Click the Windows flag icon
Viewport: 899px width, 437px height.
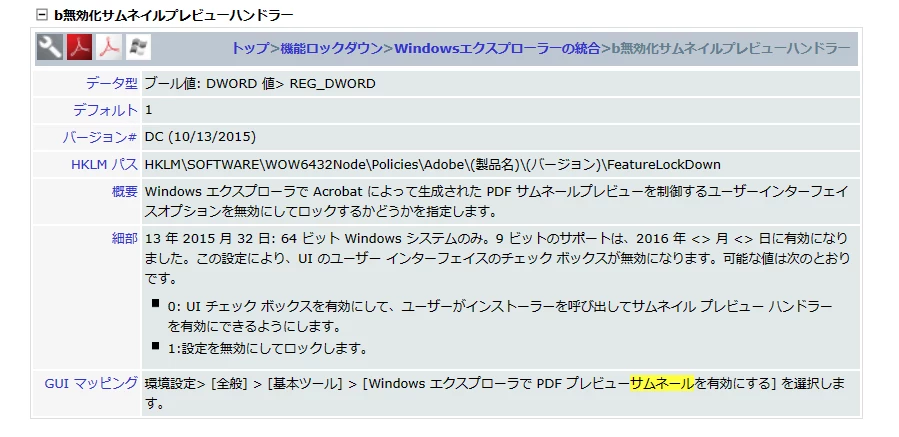138,47
